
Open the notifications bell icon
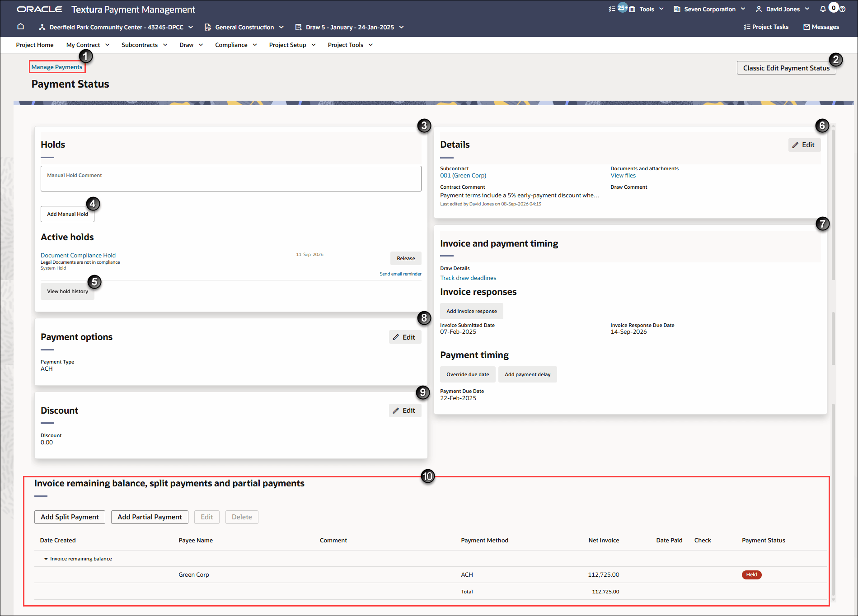click(823, 9)
